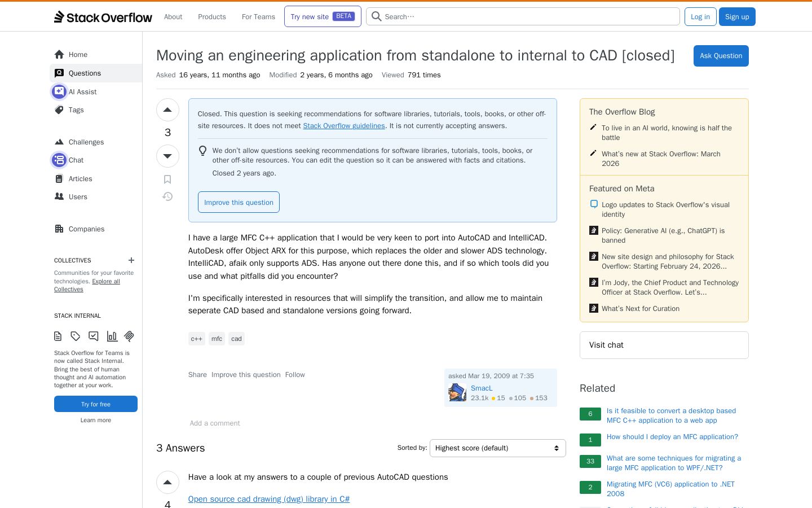The width and height of the screenshot is (812, 508).
Task: Focus the search box
Action: 523,16
